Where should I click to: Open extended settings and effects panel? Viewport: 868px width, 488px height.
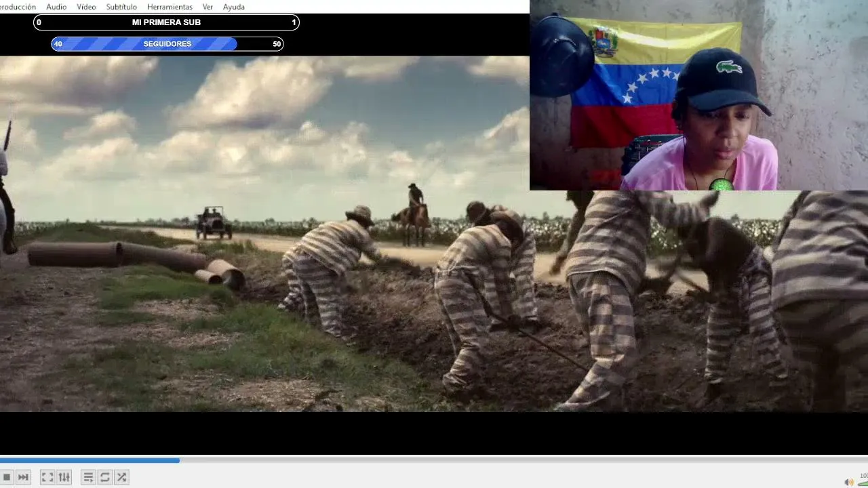click(64, 477)
